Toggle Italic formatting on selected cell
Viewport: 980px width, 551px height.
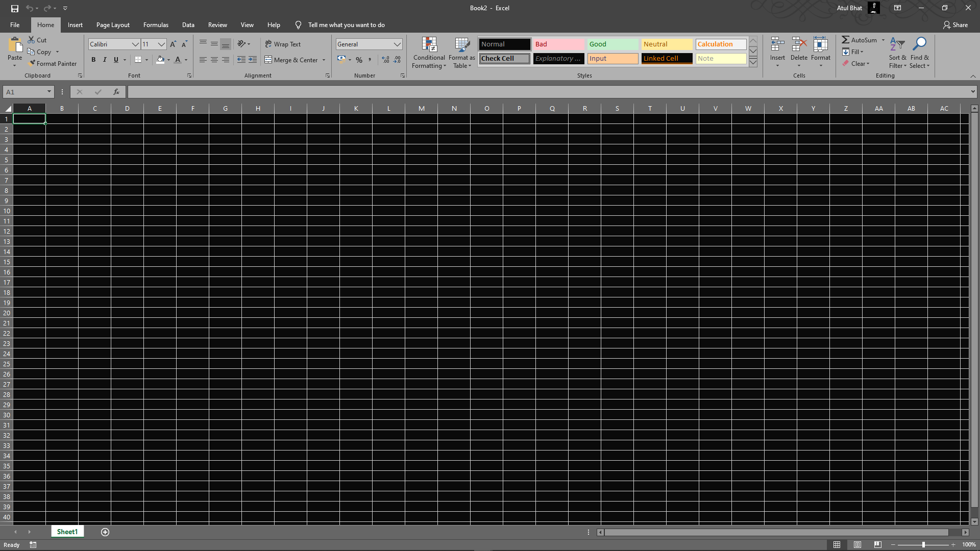tap(104, 60)
